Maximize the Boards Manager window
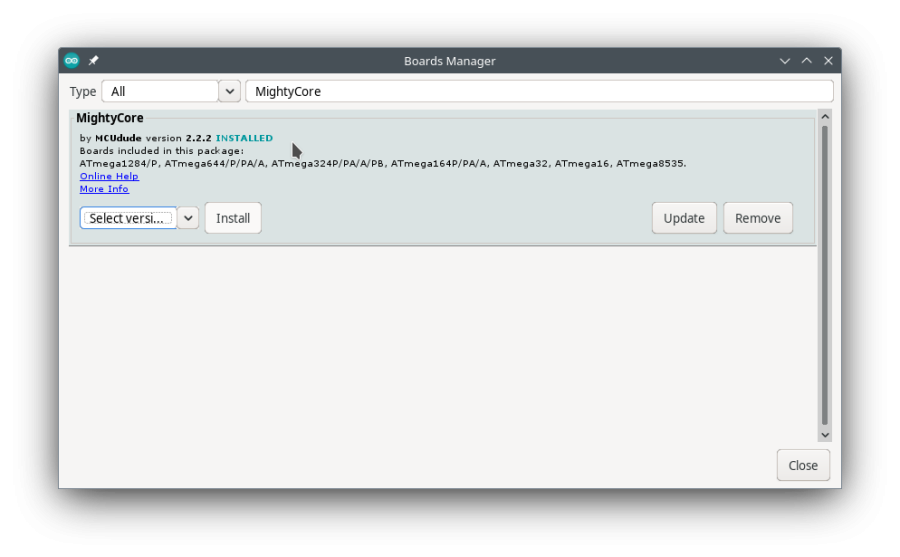Screen dimensions: 900x557 click(x=806, y=61)
